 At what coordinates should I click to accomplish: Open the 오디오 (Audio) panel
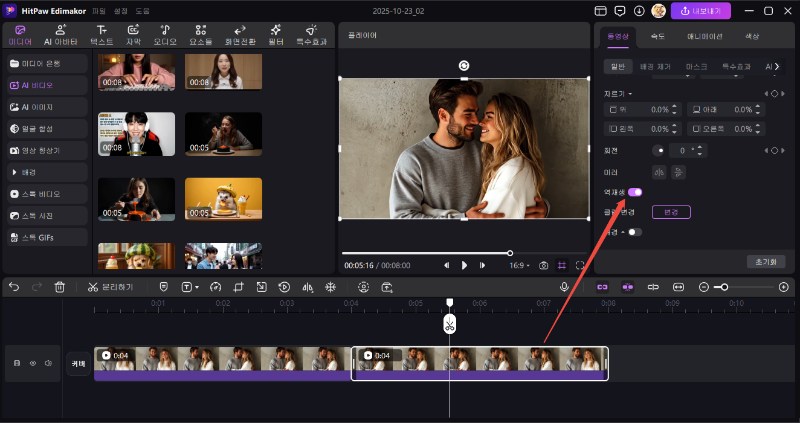tap(165, 35)
